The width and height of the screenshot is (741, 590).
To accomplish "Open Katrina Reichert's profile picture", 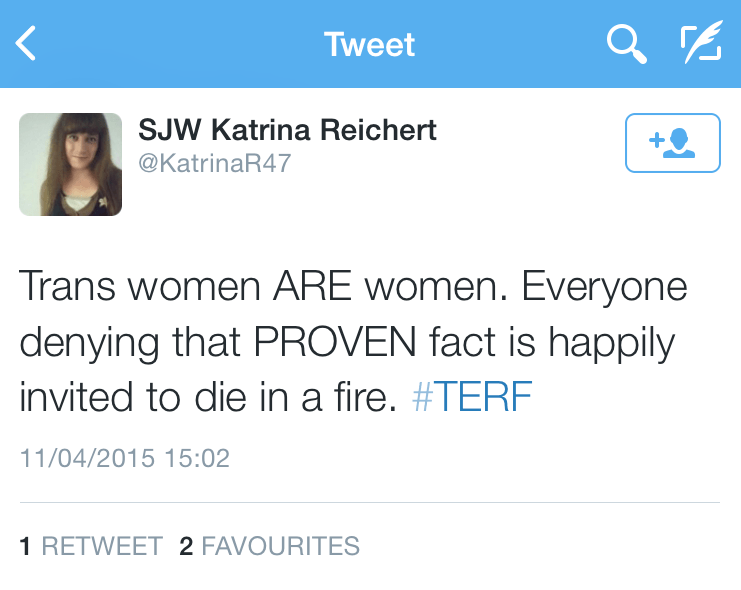I will tap(71, 164).
